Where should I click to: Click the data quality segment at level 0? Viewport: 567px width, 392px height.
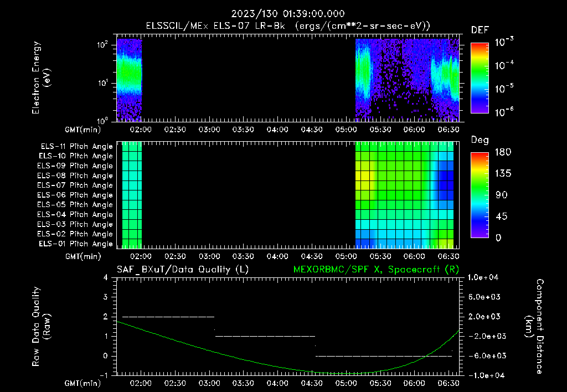[x=384, y=356]
